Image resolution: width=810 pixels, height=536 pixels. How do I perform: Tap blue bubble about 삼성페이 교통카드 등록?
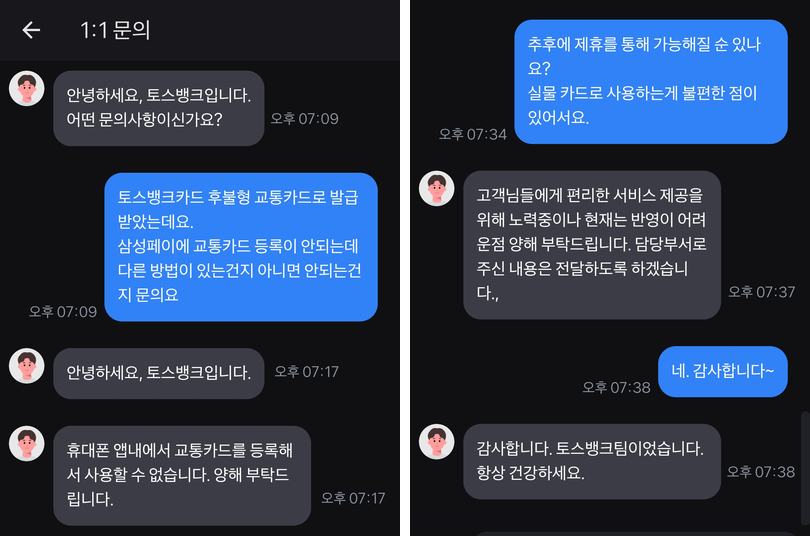click(241, 247)
